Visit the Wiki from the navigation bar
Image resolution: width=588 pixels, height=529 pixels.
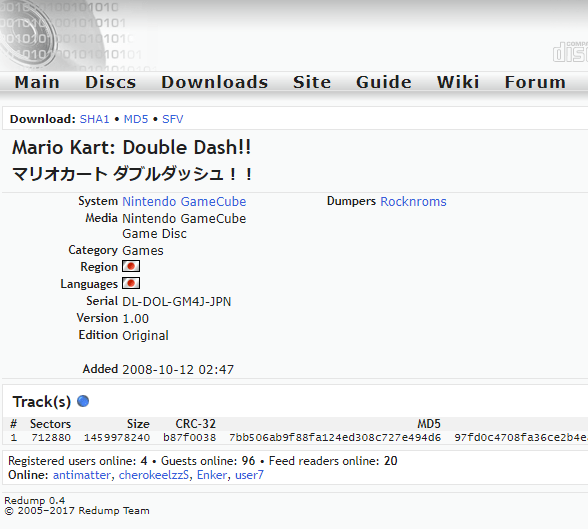[x=458, y=82]
